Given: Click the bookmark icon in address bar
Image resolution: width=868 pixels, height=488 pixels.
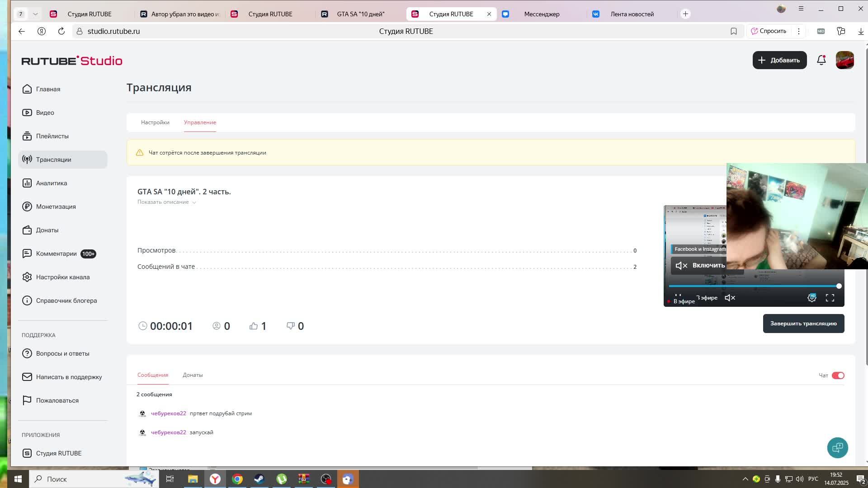Looking at the screenshot, I should click(734, 31).
